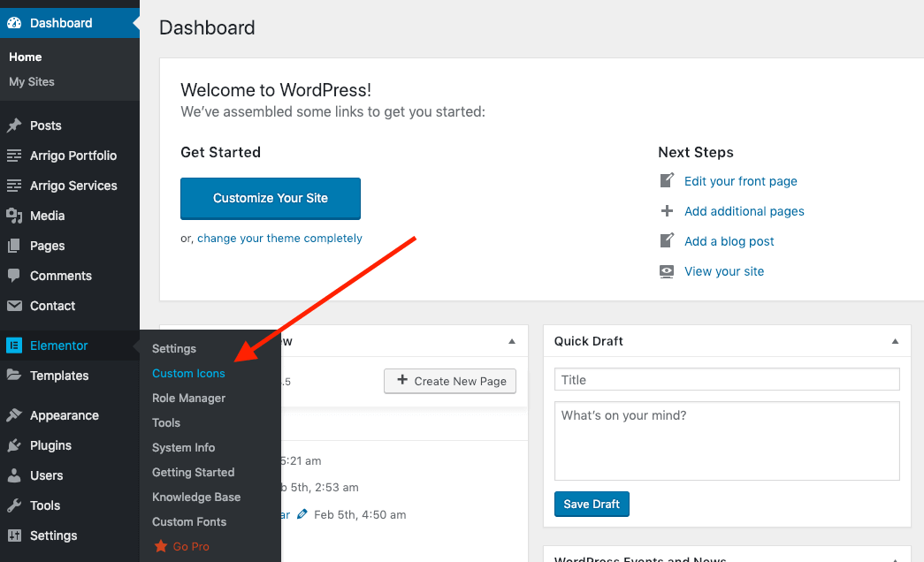Click the Customize Your Site button
The width and height of the screenshot is (924, 562).
click(271, 199)
